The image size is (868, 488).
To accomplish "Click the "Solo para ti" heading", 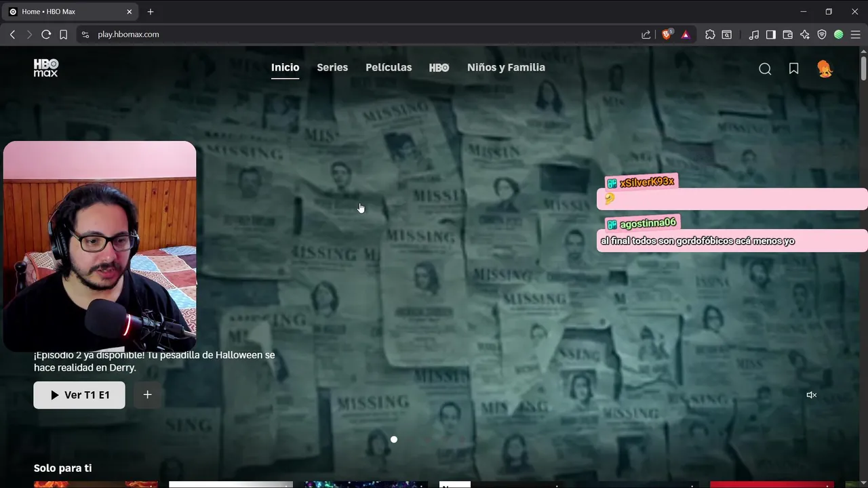I will [62, 468].
